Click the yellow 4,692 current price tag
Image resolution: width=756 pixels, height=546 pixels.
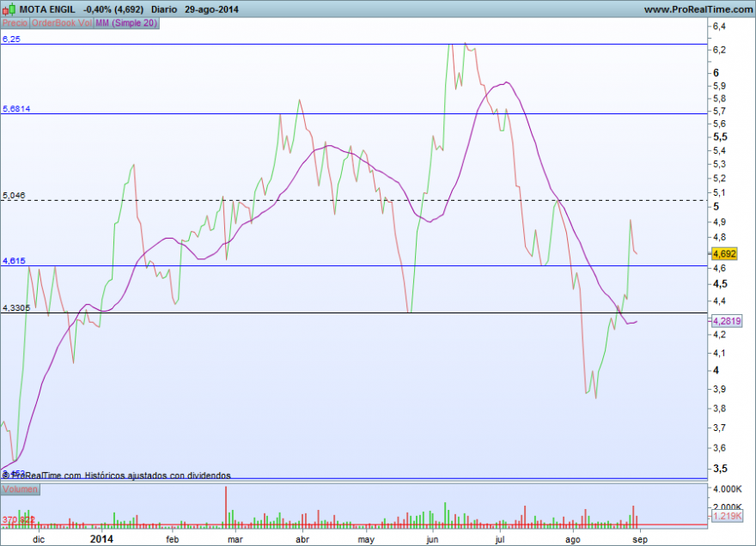[724, 254]
